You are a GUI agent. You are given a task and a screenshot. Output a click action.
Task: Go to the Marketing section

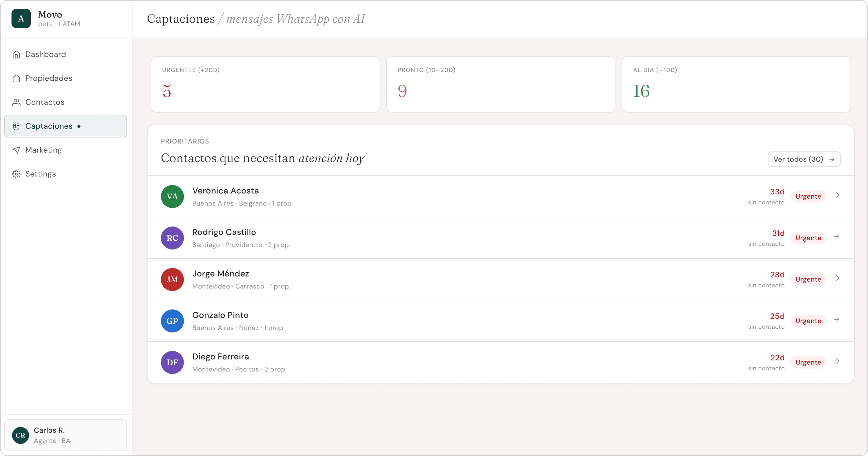(x=44, y=150)
